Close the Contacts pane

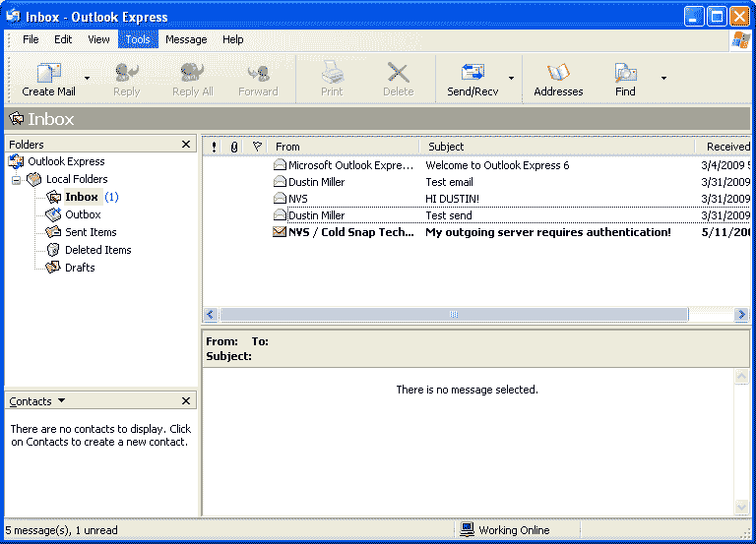186,401
